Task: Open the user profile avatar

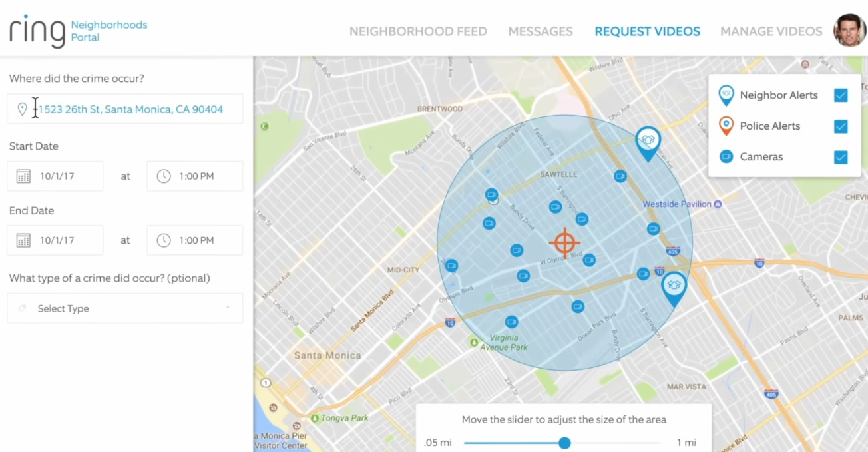Action: click(x=849, y=30)
